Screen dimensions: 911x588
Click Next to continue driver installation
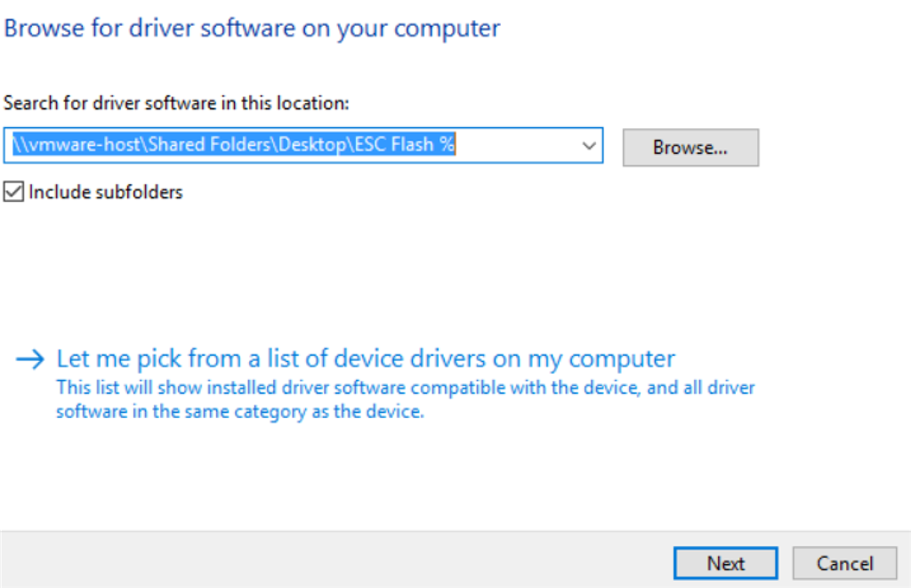point(726,563)
